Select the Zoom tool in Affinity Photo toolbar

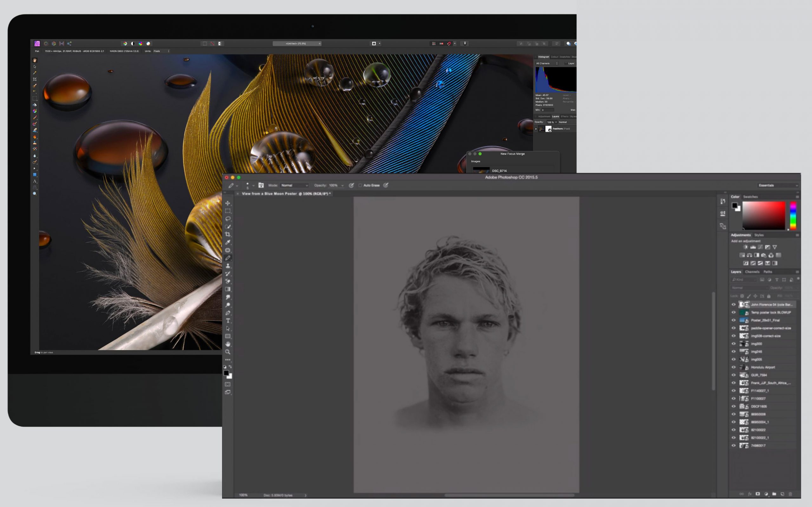(35, 194)
